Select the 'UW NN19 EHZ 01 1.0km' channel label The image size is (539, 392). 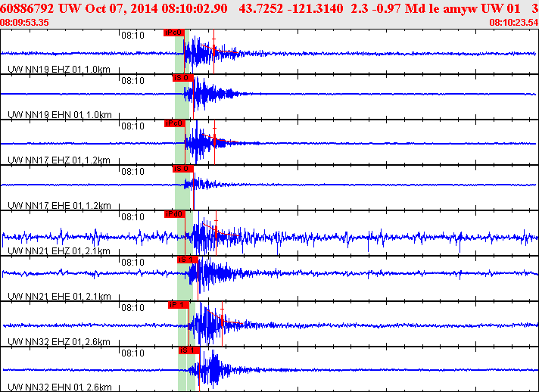[x=59, y=70]
